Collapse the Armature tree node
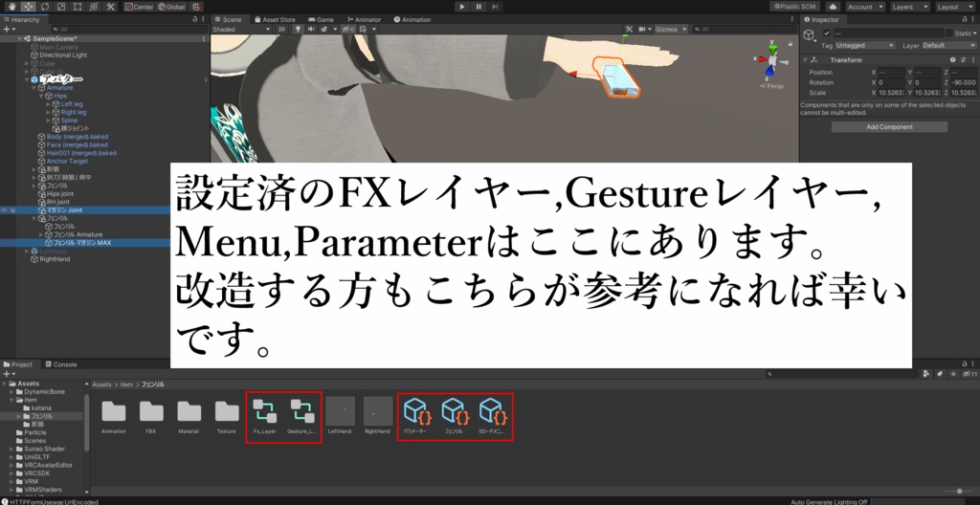 point(33,88)
